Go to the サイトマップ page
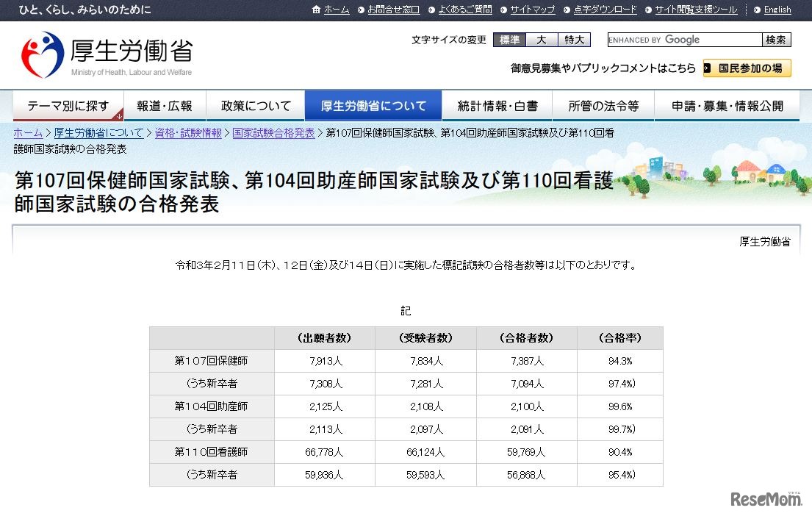Screen dimensions: 812x516 pyautogui.click(x=532, y=10)
